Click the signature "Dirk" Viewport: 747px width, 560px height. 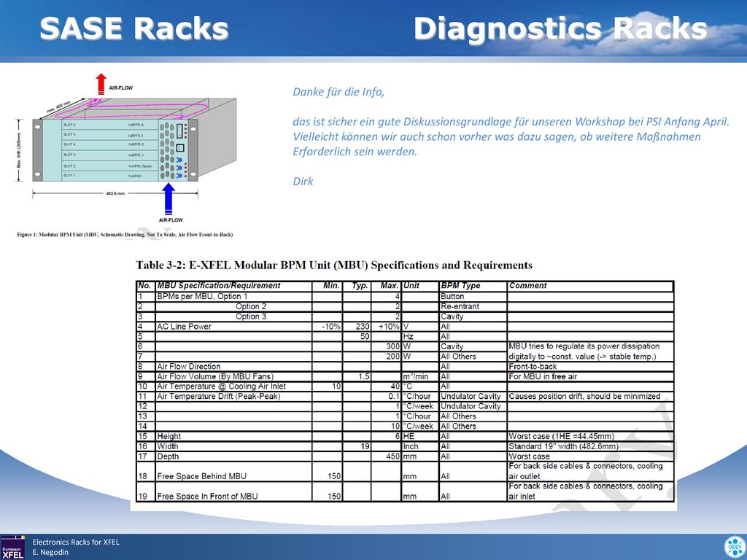(x=303, y=182)
